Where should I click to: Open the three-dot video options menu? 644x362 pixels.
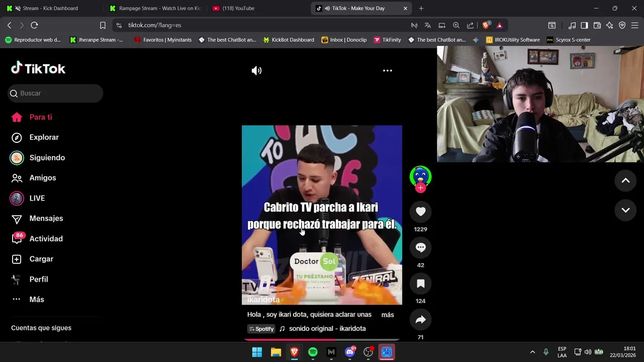pyautogui.click(x=387, y=71)
